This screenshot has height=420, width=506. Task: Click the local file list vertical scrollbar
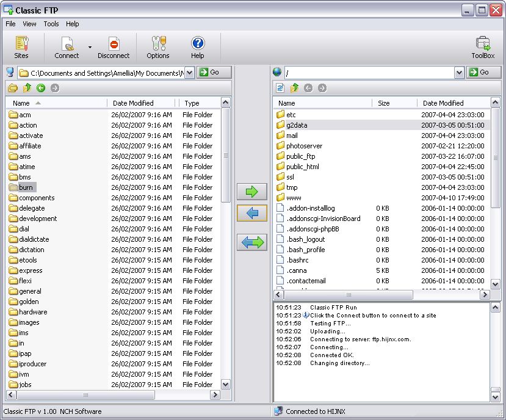click(x=225, y=244)
